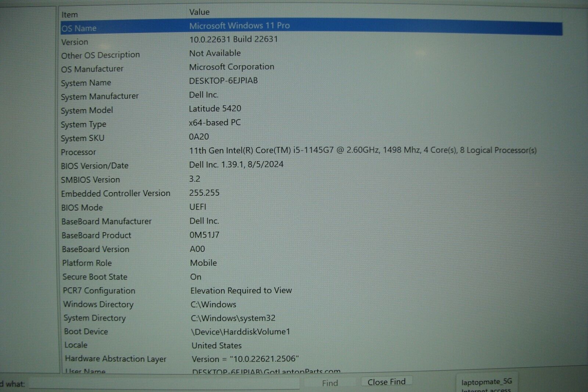Select the Secure Boot State row

(311, 277)
